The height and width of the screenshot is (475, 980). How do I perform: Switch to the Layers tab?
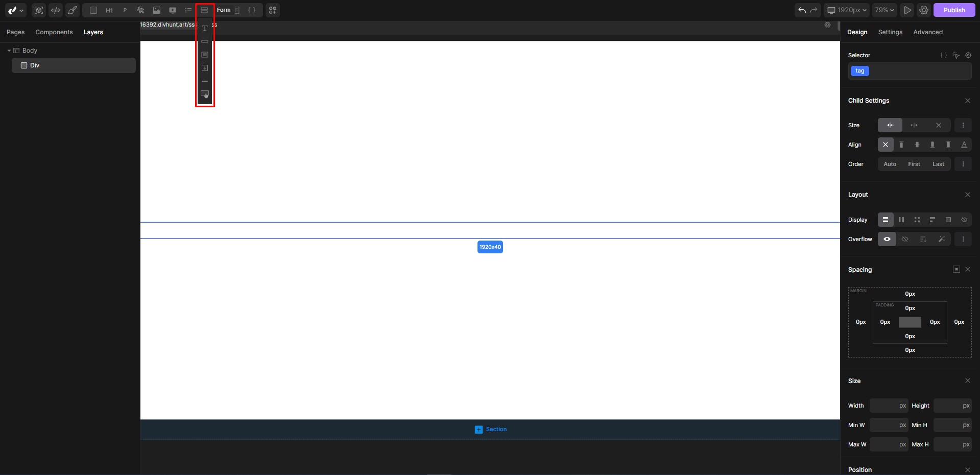tap(93, 32)
